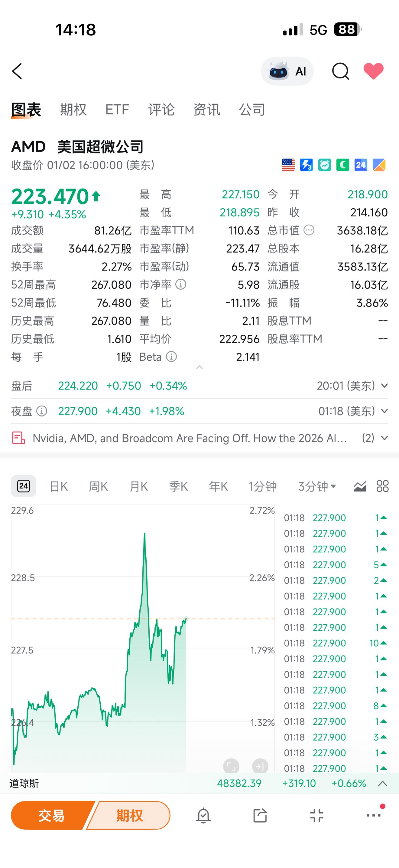Switch chart to 月K
This screenshot has width=399, height=868.
pos(139,486)
